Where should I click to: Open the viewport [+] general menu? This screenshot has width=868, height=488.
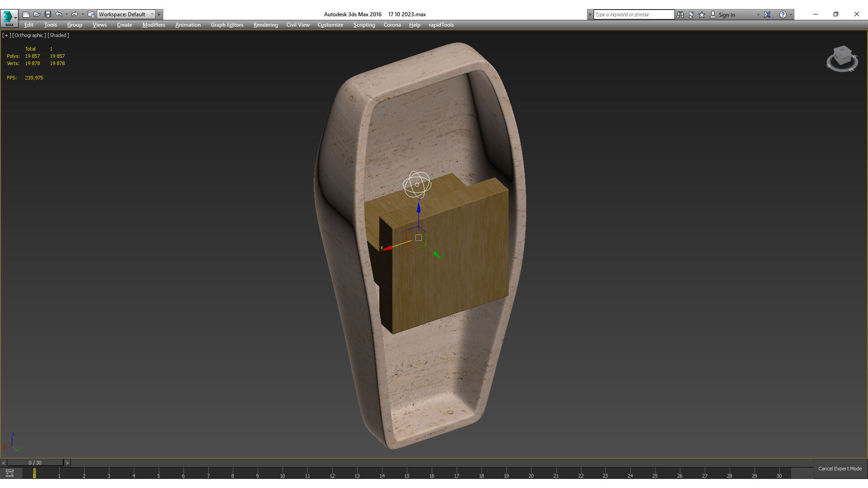6,35
